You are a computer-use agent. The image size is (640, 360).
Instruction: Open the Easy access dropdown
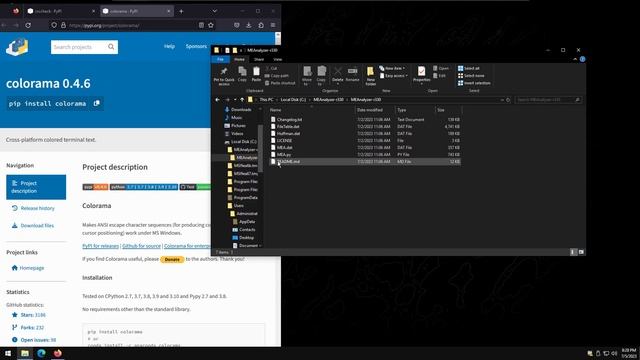point(393,76)
